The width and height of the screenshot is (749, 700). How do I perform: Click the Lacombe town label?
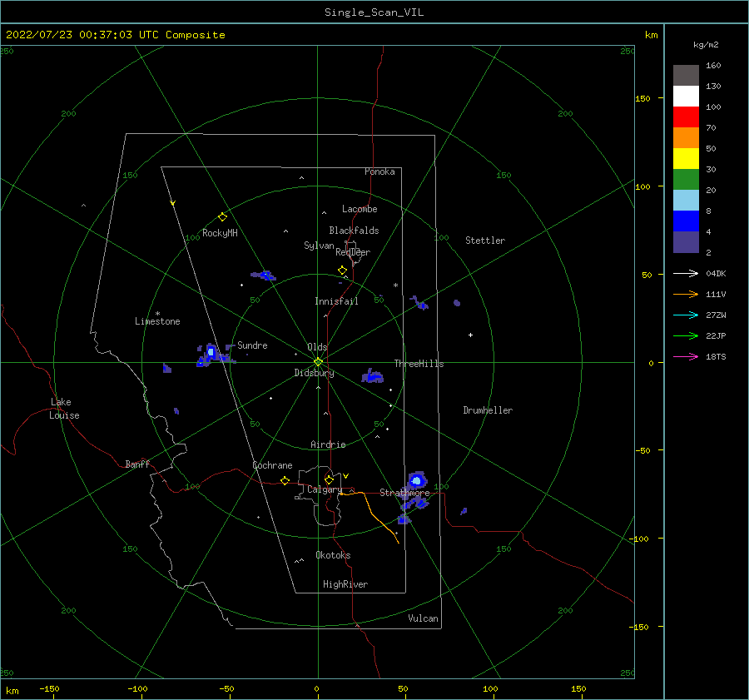[x=360, y=209]
